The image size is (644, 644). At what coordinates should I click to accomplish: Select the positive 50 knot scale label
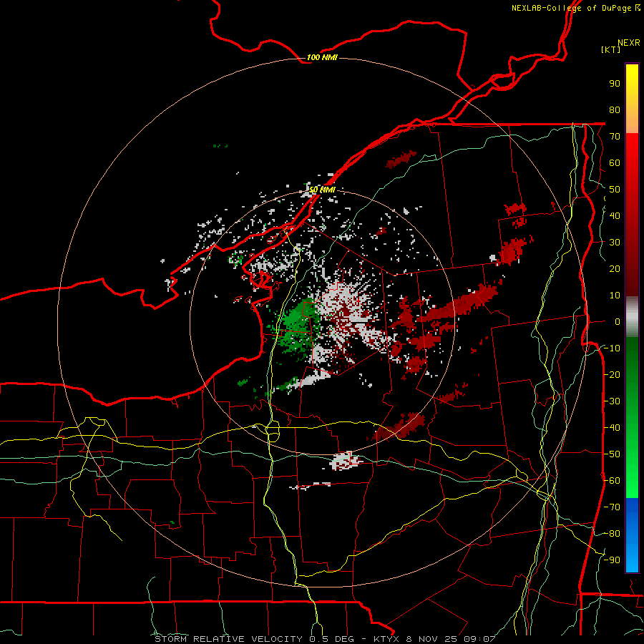click(x=615, y=190)
